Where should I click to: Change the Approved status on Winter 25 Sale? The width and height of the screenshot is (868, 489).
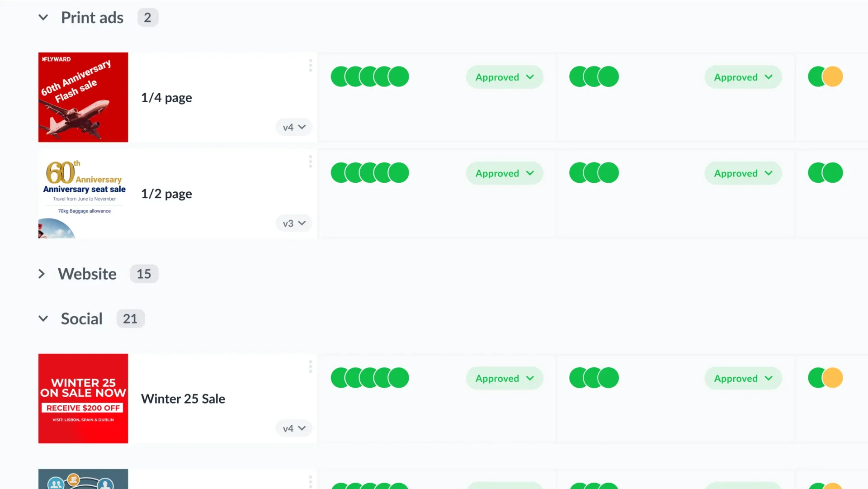tap(504, 378)
